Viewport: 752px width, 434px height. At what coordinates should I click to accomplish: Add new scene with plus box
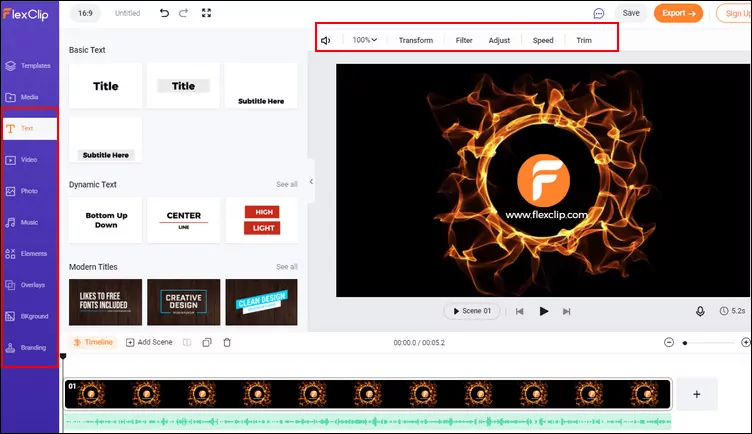tap(697, 394)
